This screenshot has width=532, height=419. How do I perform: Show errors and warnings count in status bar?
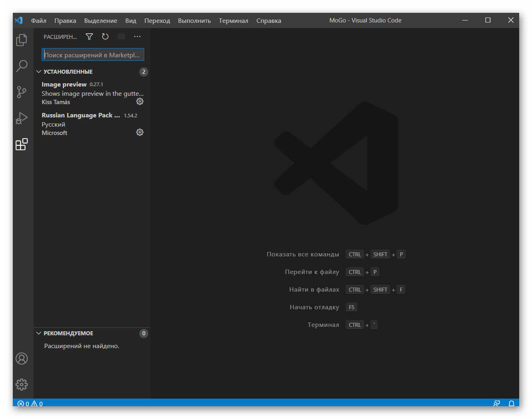pos(30,403)
